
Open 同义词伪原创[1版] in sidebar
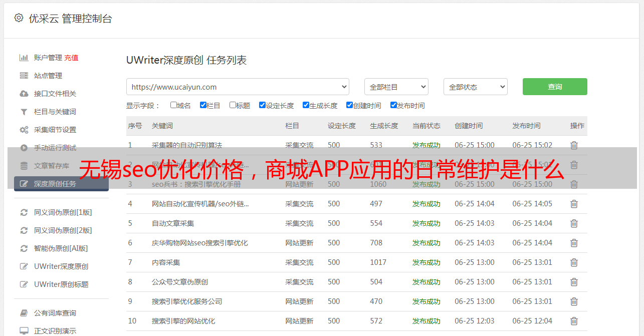63,212
